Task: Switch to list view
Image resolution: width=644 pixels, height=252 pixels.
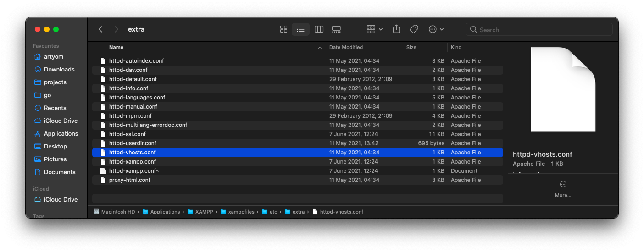Action: pos(300,29)
